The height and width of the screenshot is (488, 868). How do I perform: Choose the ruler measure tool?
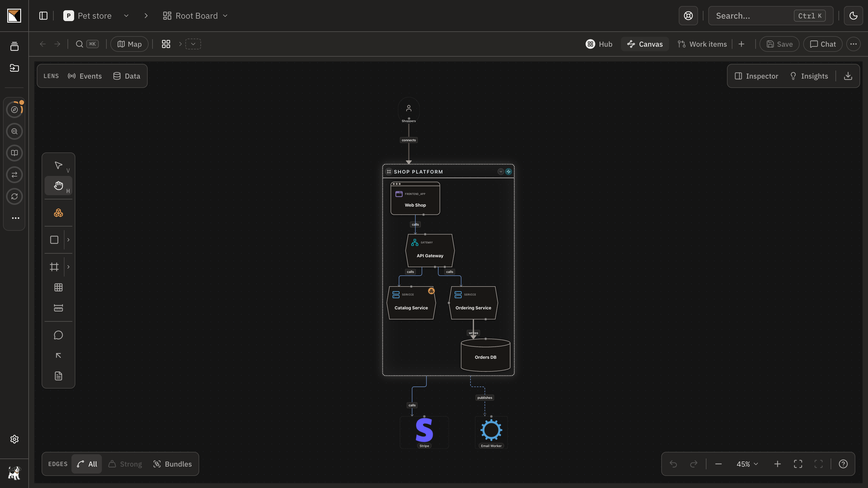point(58,308)
